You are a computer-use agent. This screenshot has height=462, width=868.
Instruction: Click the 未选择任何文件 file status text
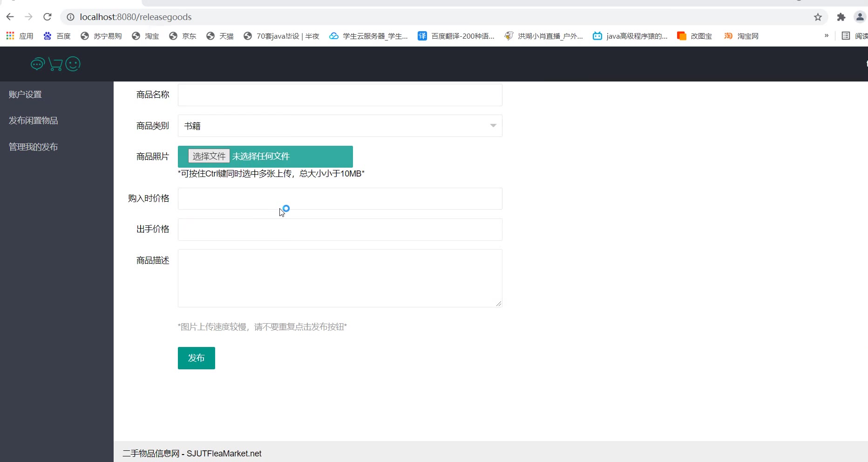(x=261, y=156)
